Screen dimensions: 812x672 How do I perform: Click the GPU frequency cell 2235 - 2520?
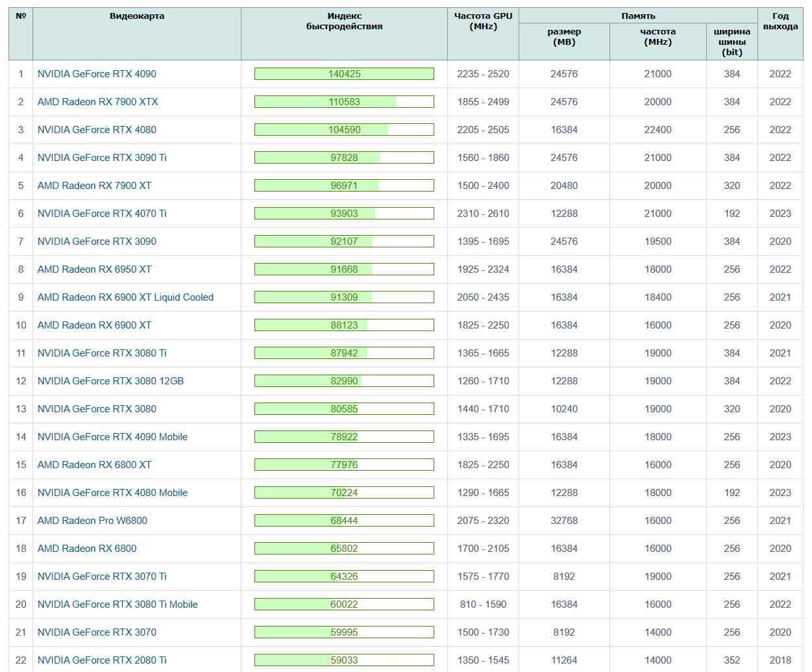click(483, 74)
